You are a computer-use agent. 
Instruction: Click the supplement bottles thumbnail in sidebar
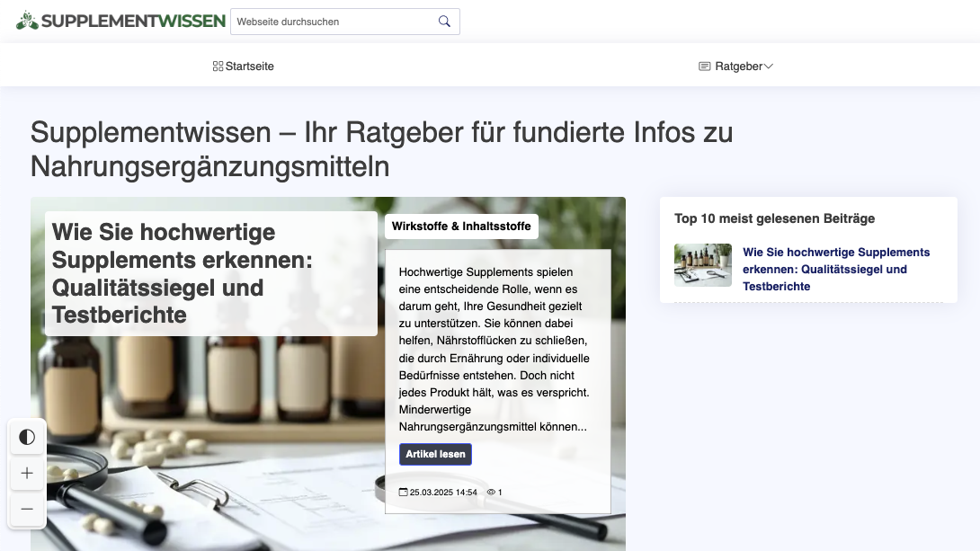coord(702,265)
